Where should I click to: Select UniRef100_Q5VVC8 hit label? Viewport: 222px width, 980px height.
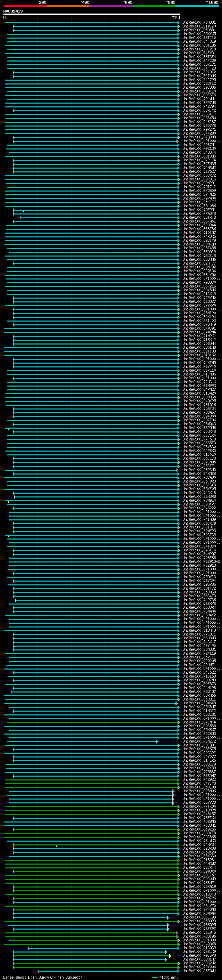click(199, 802)
